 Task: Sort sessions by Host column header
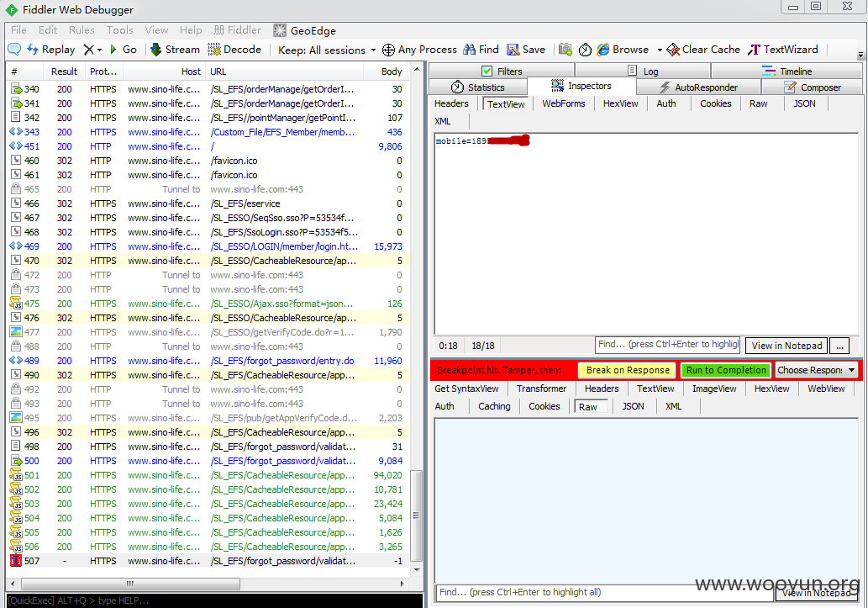coord(165,71)
